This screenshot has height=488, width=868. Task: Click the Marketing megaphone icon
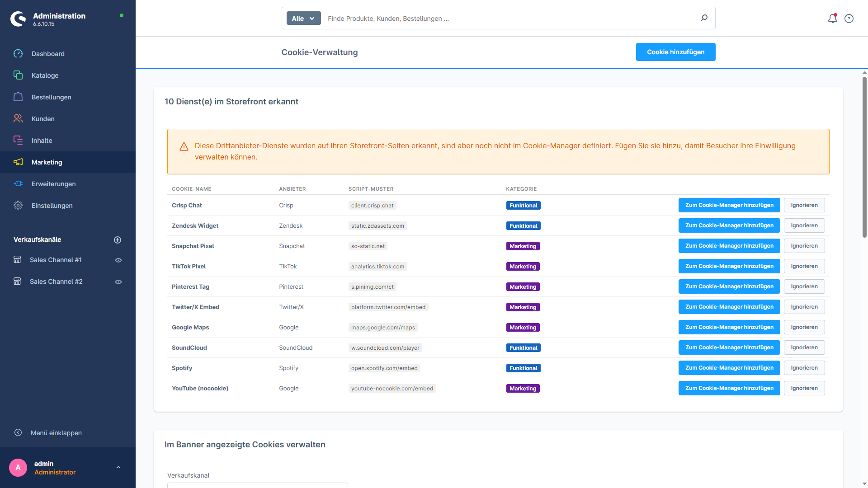click(x=18, y=162)
